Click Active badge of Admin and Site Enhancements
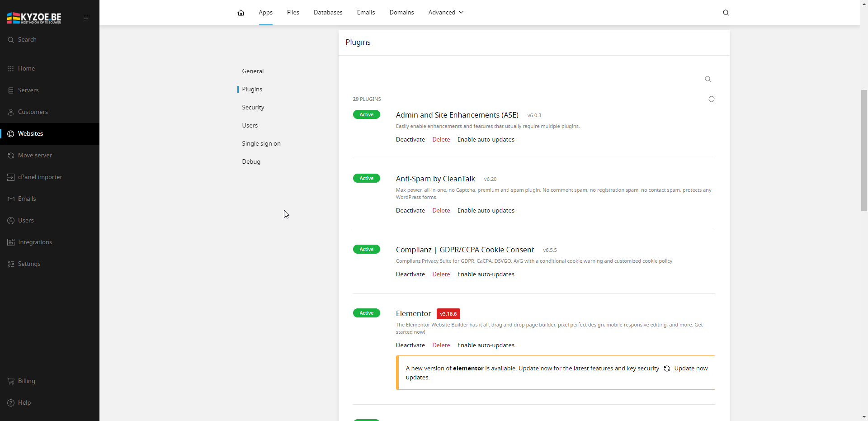 tap(367, 114)
